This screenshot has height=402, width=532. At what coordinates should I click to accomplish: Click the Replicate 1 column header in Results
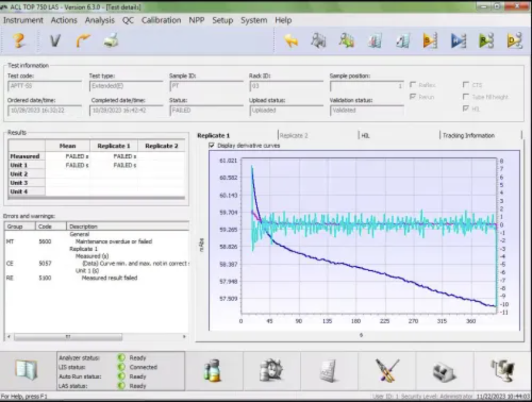tap(114, 146)
